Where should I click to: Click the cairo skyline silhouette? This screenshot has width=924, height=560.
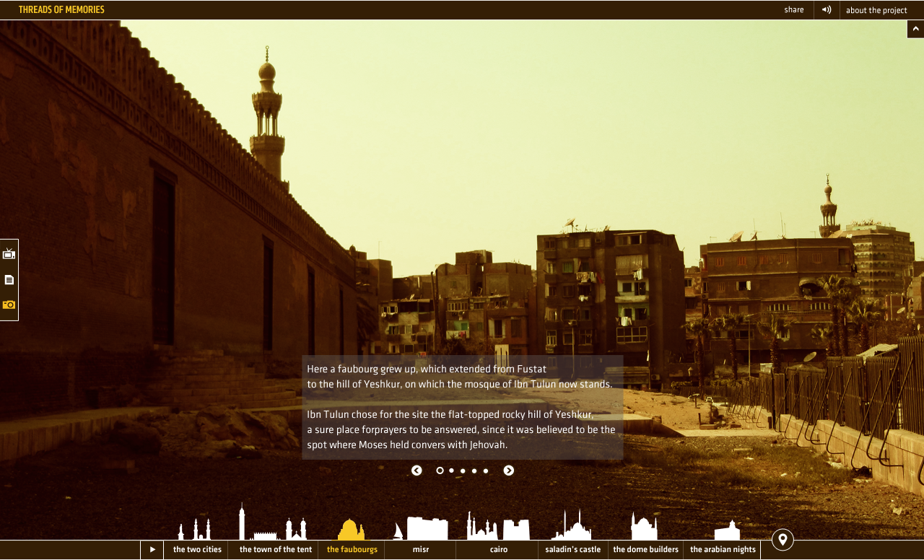(x=498, y=526)
